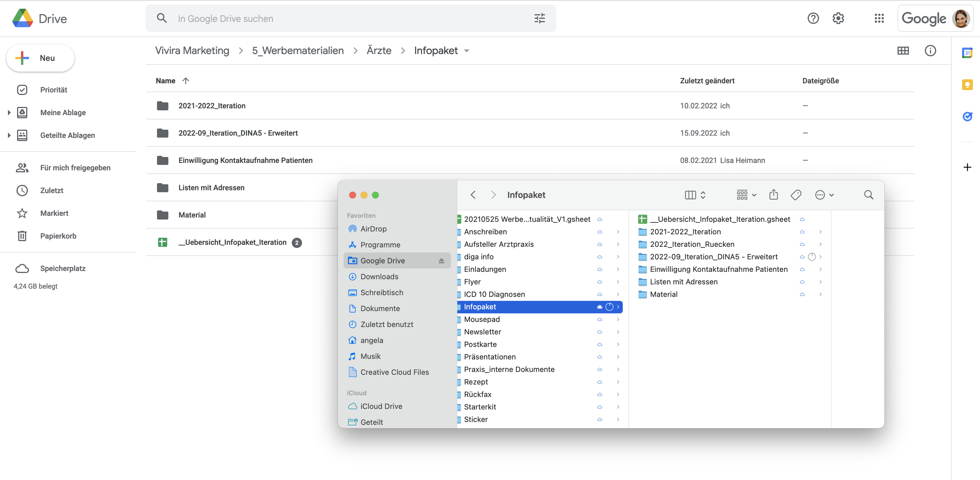Select Downloads in Finder sidebar
The width and height of the screenshot is (980, 480).
(379, 276)
